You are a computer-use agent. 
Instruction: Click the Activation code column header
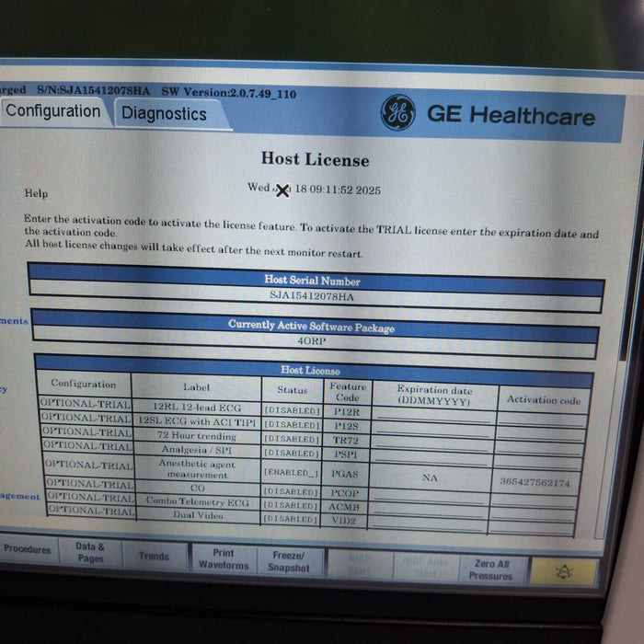pyautogui.click(x=544, y=399)
